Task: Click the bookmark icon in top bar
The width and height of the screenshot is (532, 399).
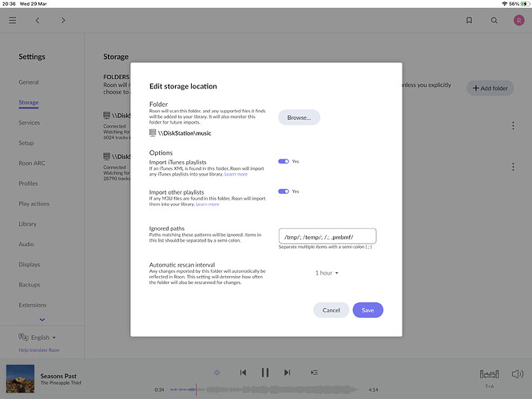Action: tap(469, 20)
